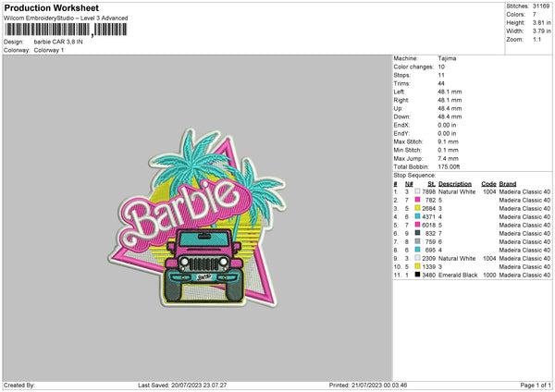The image size is (555, 392).
Task: Click the yellow swatch in stop row 3
Action: tap(418, 208)
